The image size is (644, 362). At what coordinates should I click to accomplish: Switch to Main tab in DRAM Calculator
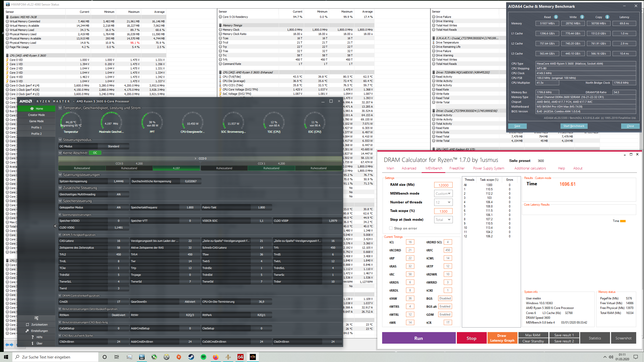[390, 168]
